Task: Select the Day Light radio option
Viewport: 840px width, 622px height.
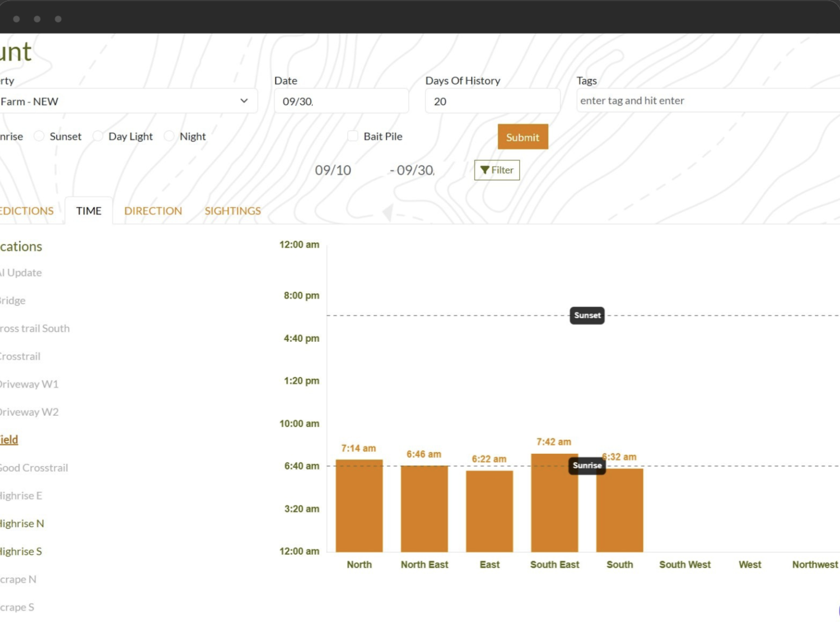Action: (x=98, y=136)
